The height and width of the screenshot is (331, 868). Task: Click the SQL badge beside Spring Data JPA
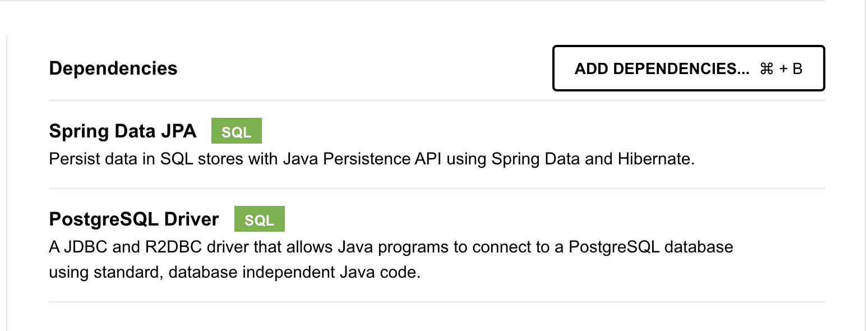[x=236, y=131]
